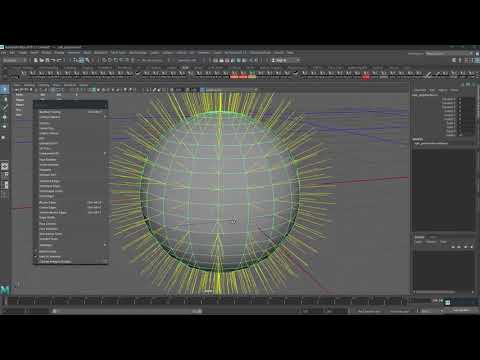Click the Redo arrow on status line
Viewport: 480px width, 360px height.
(x=60, y=60)
